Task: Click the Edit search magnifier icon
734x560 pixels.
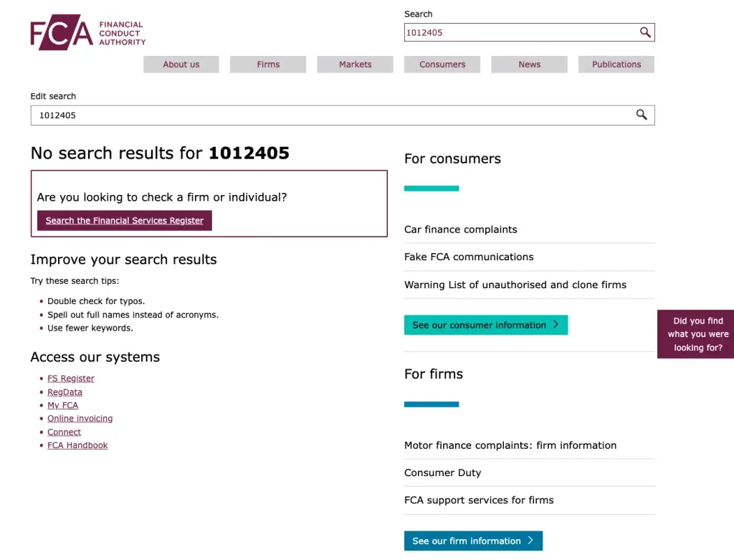Action: click(642, 115)
